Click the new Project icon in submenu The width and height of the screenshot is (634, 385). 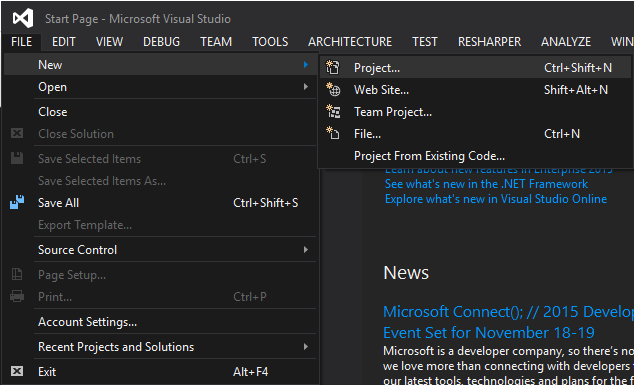click(x=333, y=68)
